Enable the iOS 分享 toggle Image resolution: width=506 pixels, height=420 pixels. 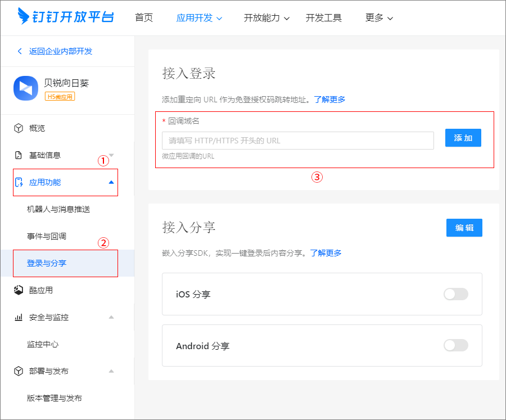tap(455, 294)
